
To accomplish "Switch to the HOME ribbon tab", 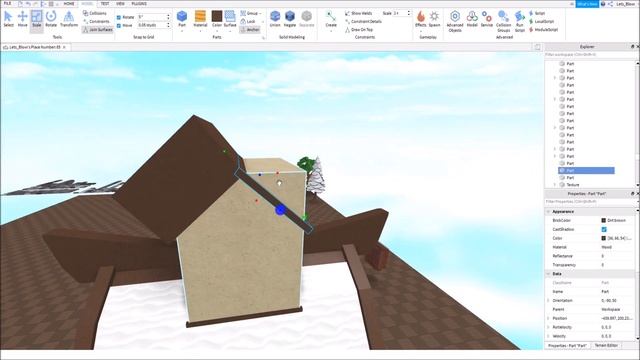I will click(69, 4).
